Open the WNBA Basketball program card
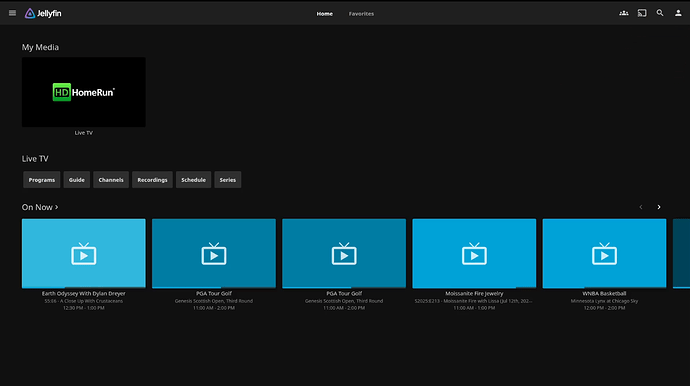 [x=604, y=254]
